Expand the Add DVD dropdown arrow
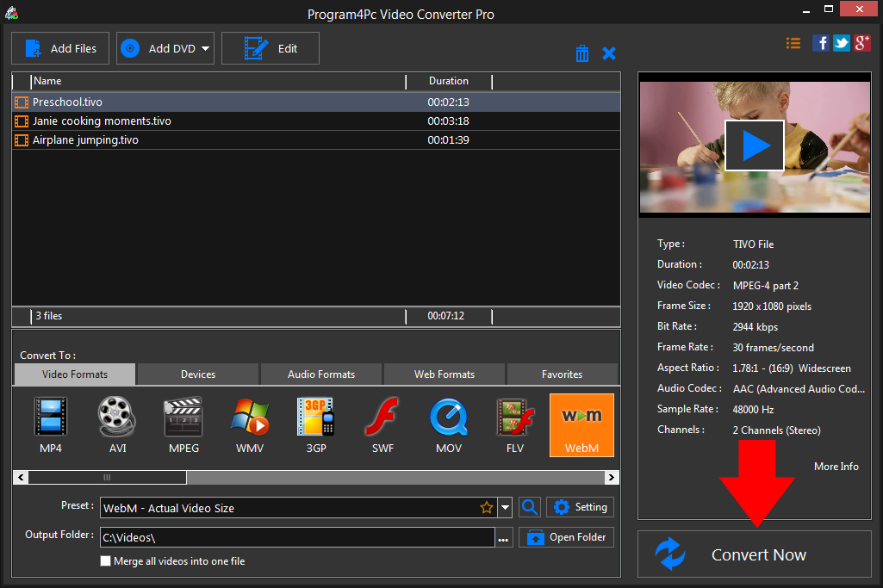Image resolution: width=883 pixels, height=588 pixels. (205, 49)
